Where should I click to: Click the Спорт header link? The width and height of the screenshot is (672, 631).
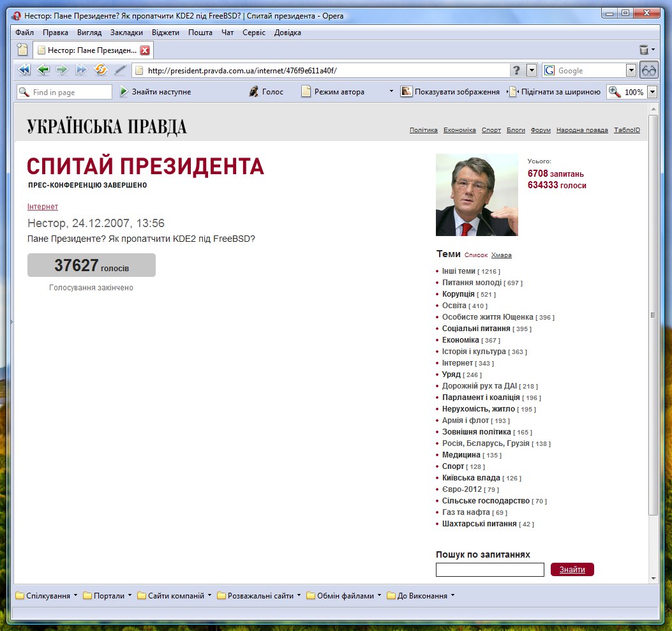(491, 130)
